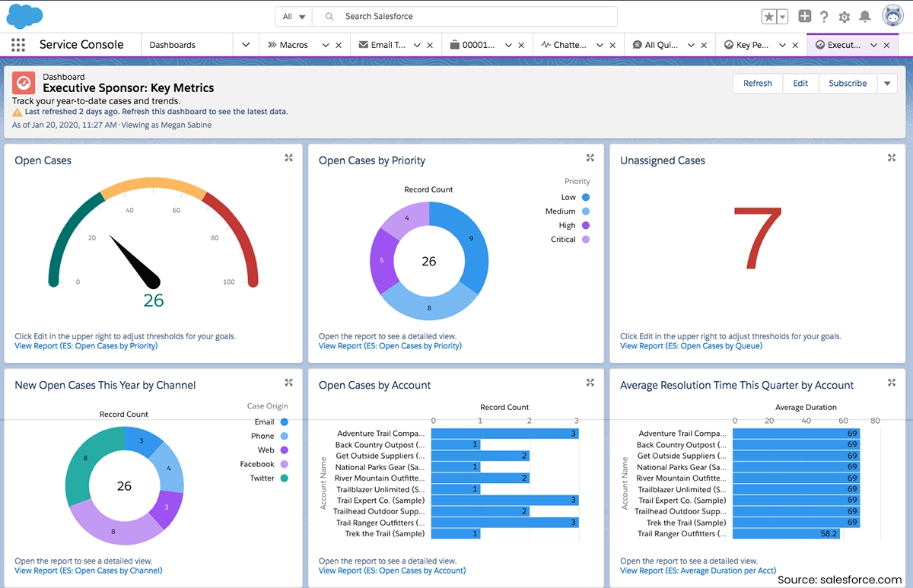
Task: Expand the Open Cases by Priority widget
Action: (590, 157)
